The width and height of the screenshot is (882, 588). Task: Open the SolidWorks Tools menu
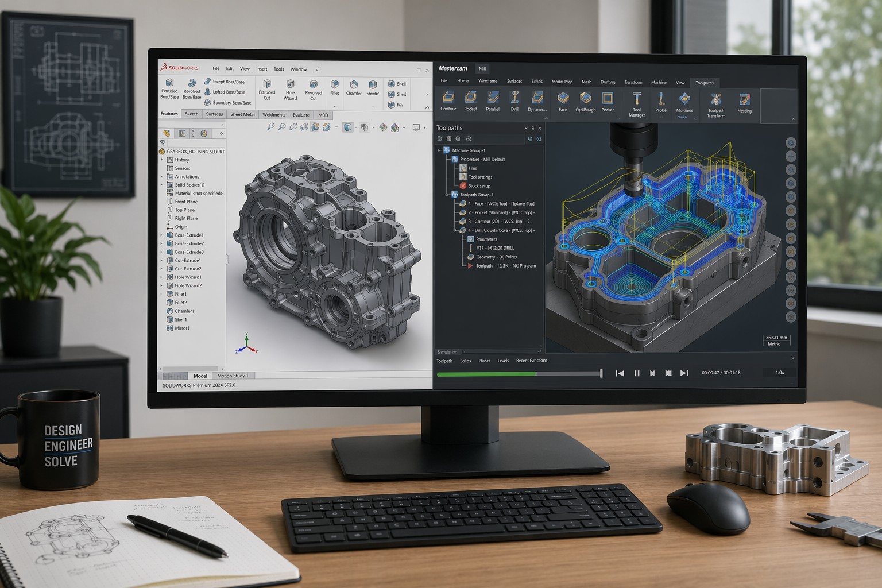click(279, 69)
